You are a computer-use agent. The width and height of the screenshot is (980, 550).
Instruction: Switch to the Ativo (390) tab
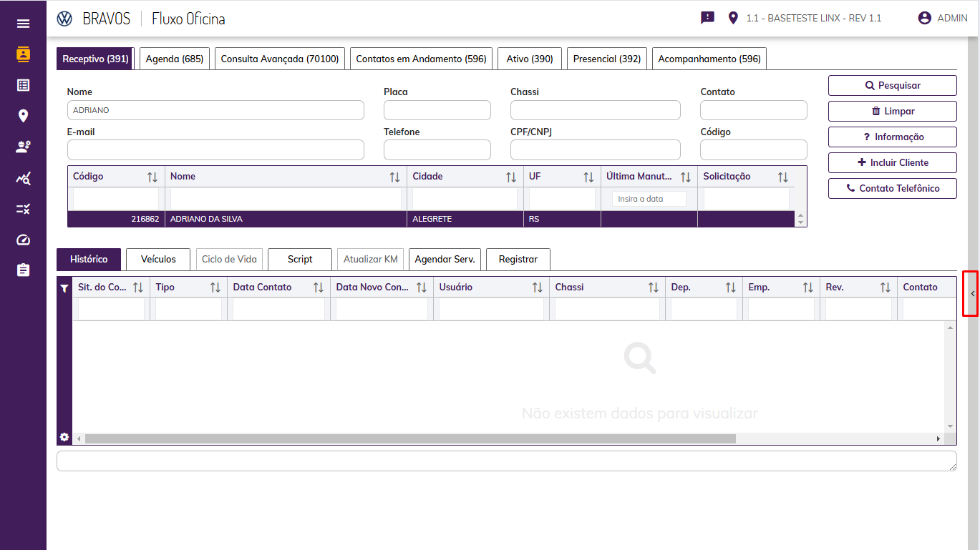[x=530, y=59]
